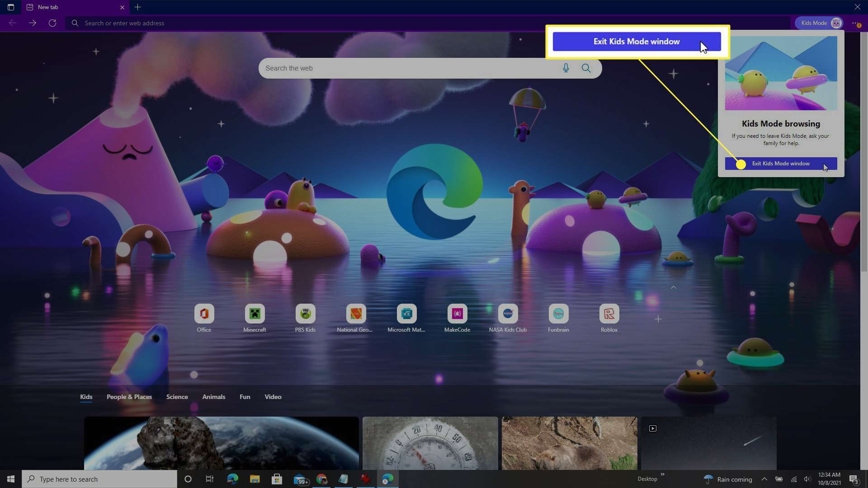Select the Kids feed tab
Screen dimensions: 868x488
click(x=86, y=397)
